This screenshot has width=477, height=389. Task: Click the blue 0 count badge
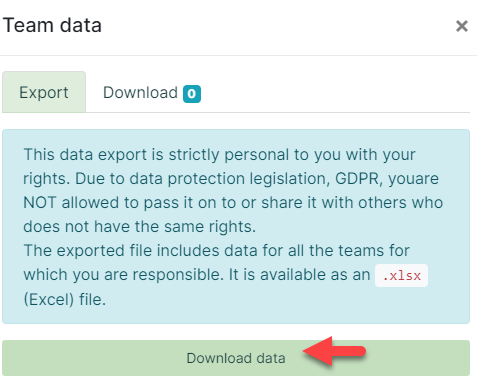(192, 94)
